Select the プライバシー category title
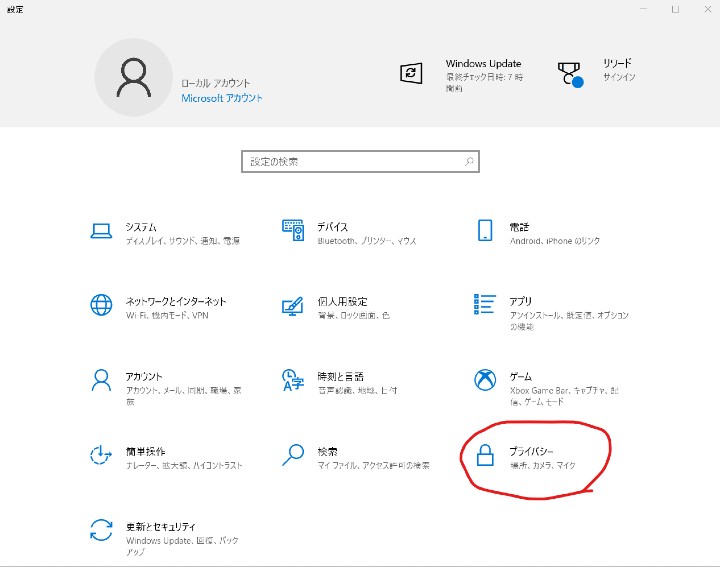This screenshot has width=720, height=567. click(531, 451)
